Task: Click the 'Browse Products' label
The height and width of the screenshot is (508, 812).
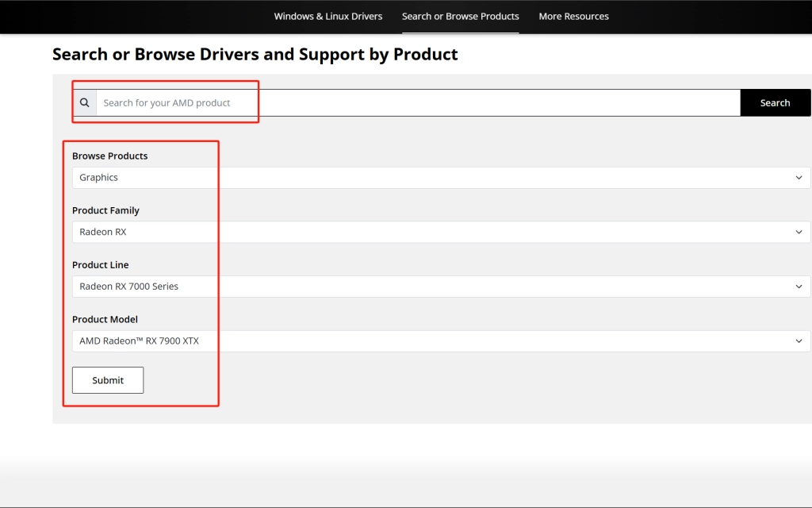Action: [x=109, y=156]
